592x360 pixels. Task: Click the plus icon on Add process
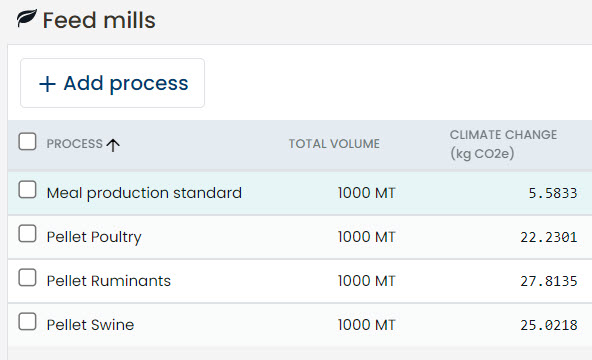click(x=47, y=84)
